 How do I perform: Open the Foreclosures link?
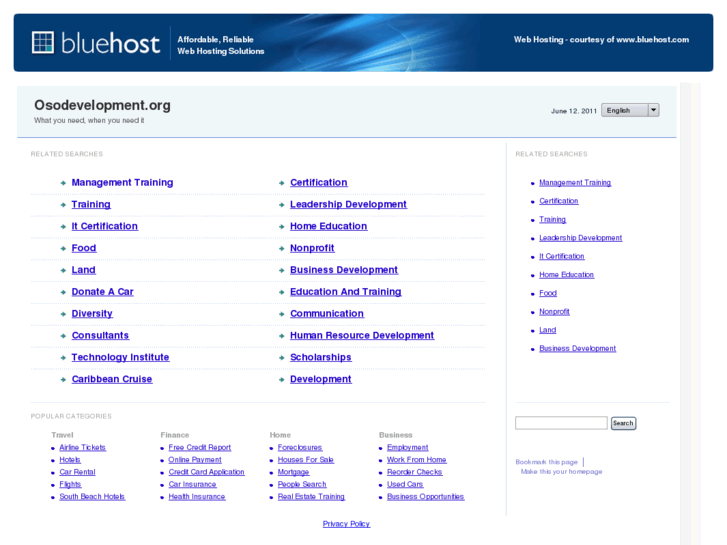pyautogui.click(x=300, y=447)
